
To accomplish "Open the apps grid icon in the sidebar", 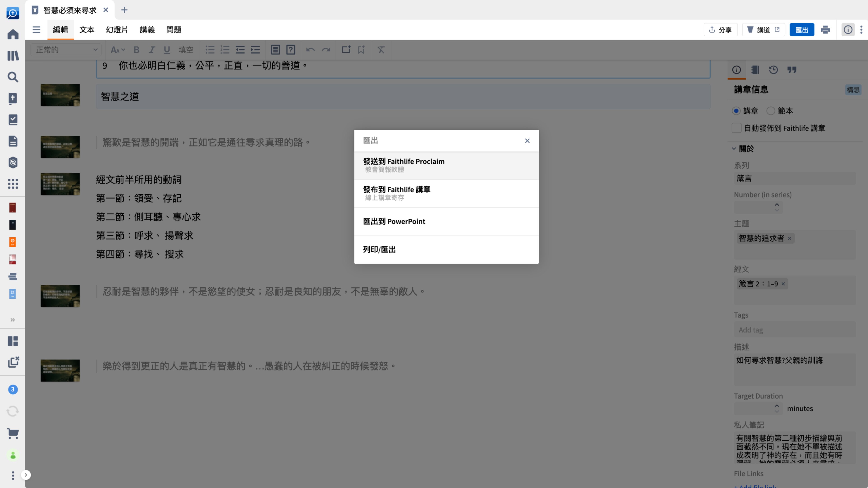I will 13,184.
